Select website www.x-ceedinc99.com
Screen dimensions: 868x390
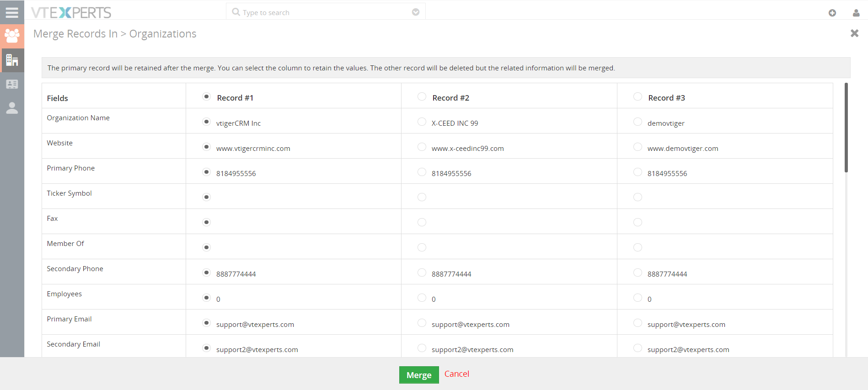pyautogui.click(x=422, y=147)
